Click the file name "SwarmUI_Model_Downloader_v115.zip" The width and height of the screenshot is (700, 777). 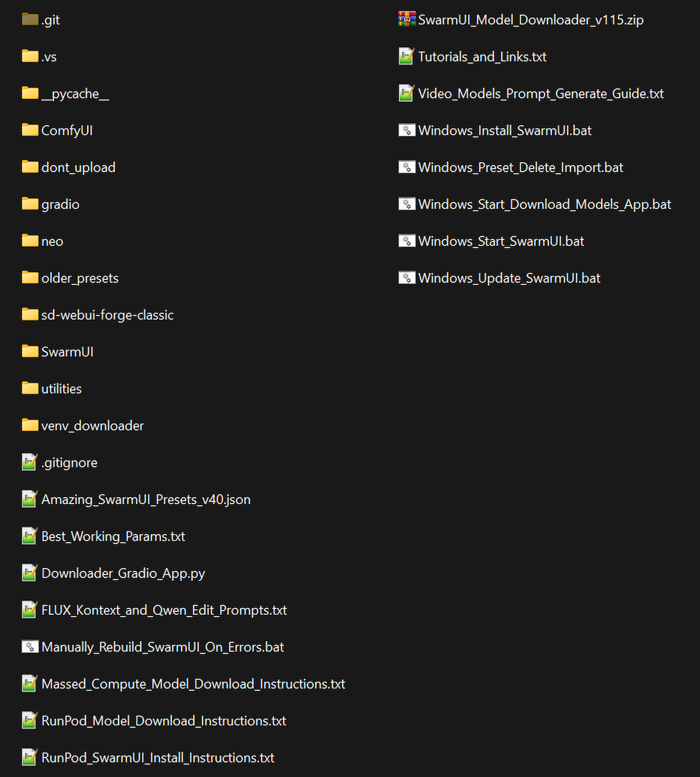[531, 20]
